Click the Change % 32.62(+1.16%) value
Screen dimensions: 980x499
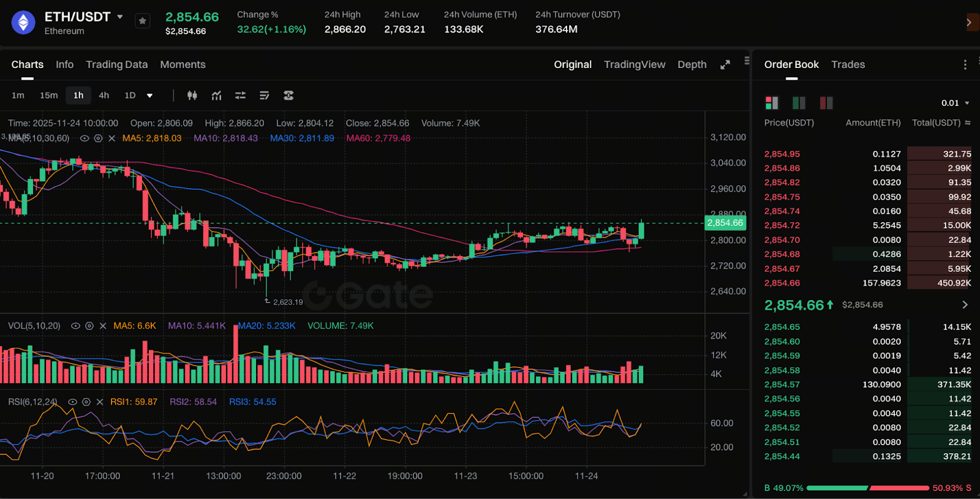click(x=271, y=29)
